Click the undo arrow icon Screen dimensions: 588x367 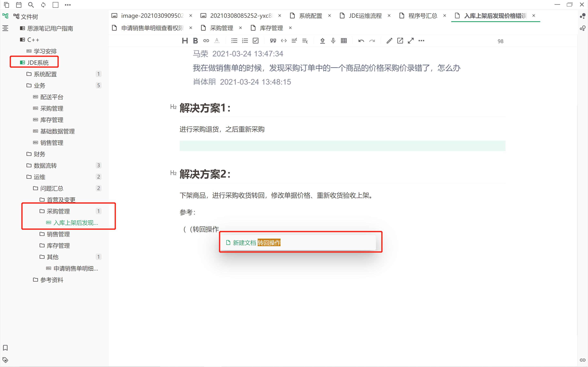click(361, 41)
